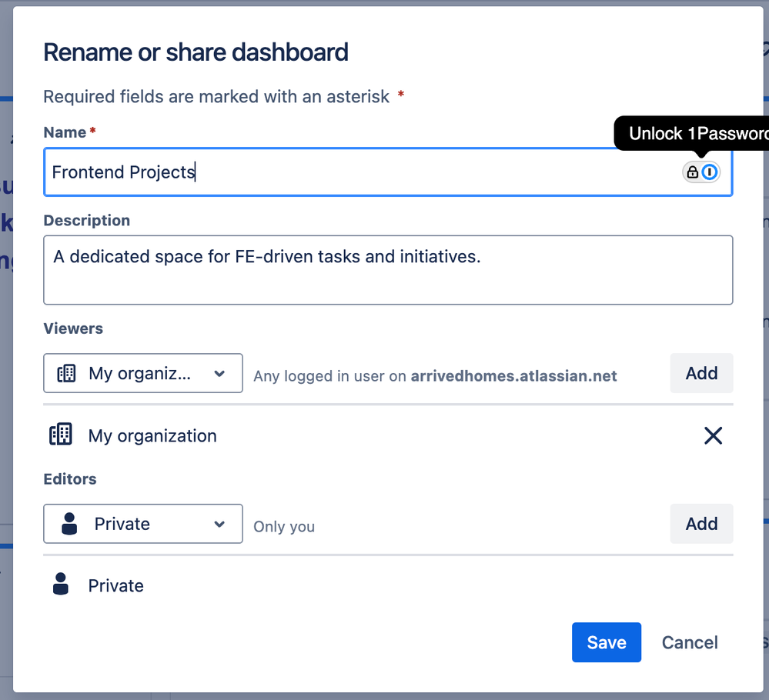Image resolution: width=769 pixels, height=700 pixels.
Task: Click the Add button for Viewers
Action: click(x=701, y=373)
